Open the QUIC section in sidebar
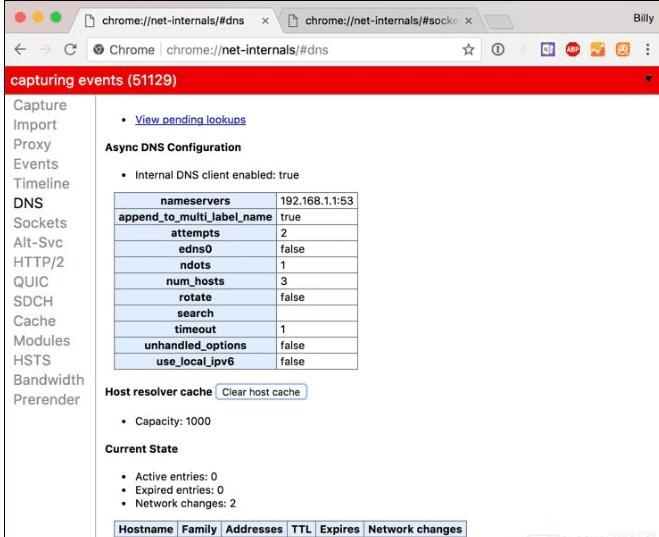The image size is (659, 537). coord(31,282)
